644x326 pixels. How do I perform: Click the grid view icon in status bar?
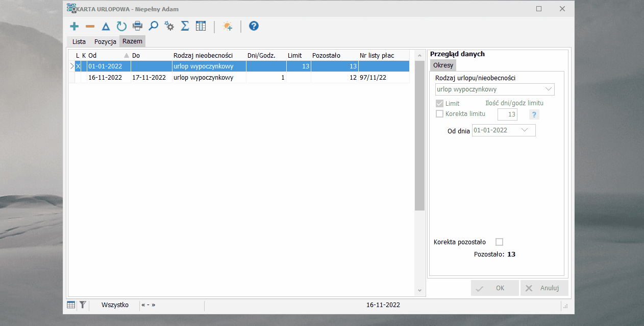point(71,305)
